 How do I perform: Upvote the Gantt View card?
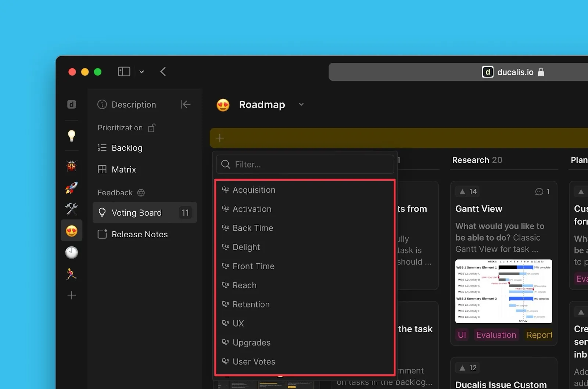pos(463,192)
